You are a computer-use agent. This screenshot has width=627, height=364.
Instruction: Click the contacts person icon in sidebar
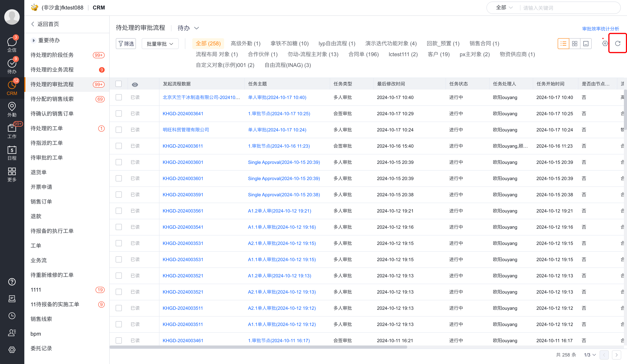click(12, 333)
